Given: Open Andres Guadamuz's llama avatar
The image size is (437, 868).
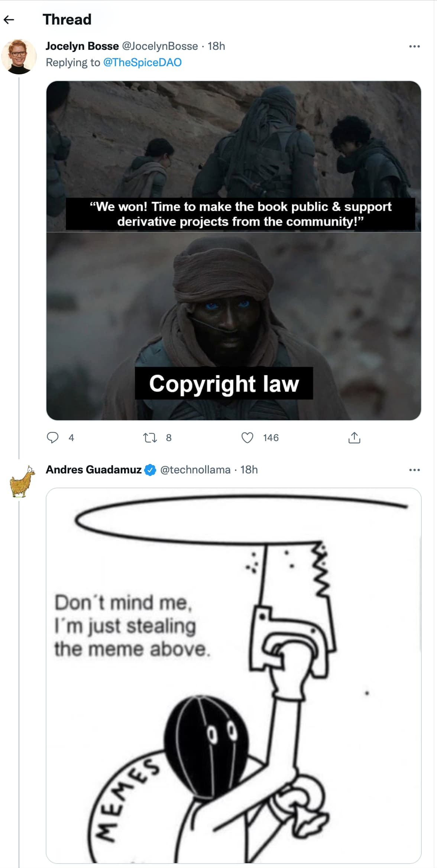Looking at the screenshot, I should [22, 481].
